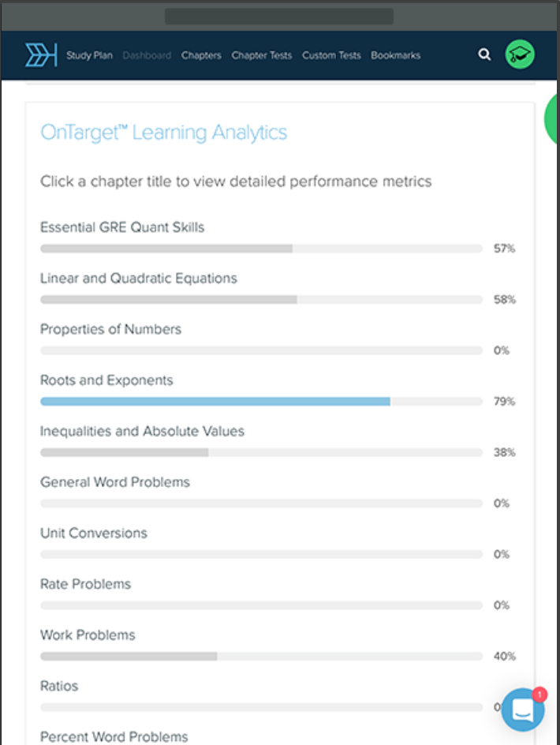560x745 pixels.
Task: Open the Essential GRE Quant Skills chapter
Action: coord(123,227)
